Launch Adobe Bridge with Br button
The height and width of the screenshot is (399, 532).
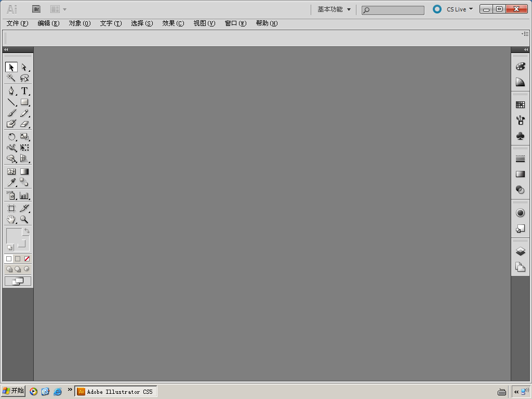pos(36,9)
